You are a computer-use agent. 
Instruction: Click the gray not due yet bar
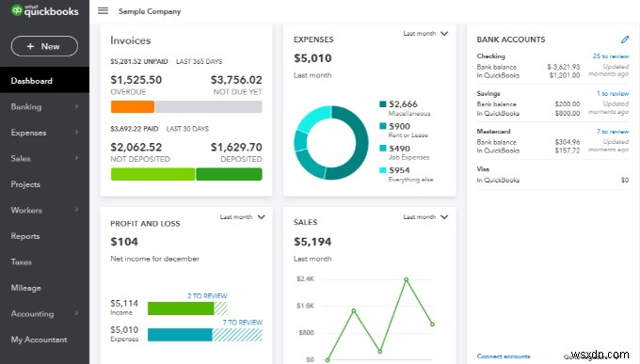(208, 107)
